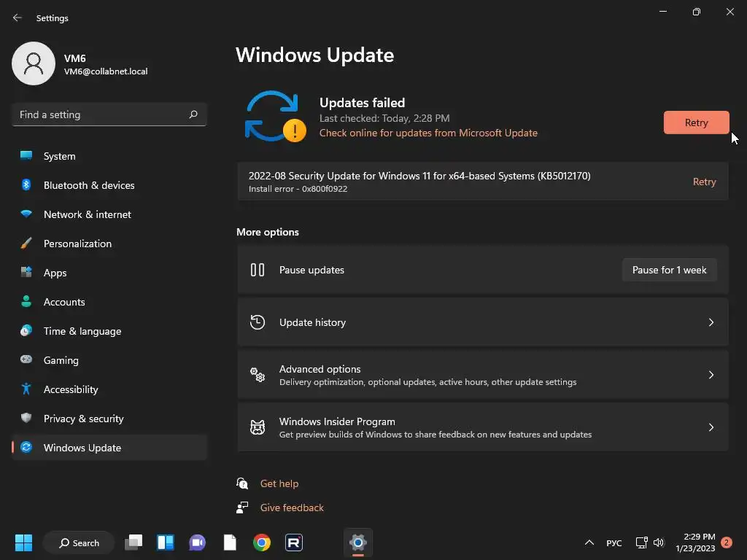Expand Advanced options chevron
The height and width of the screenshot is (560, 747).
[x=711, y=375]
